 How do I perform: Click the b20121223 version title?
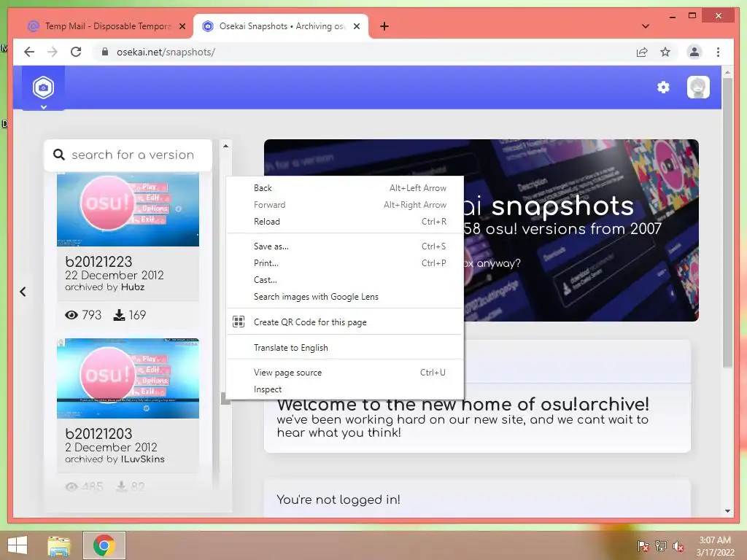coord(98,262)
